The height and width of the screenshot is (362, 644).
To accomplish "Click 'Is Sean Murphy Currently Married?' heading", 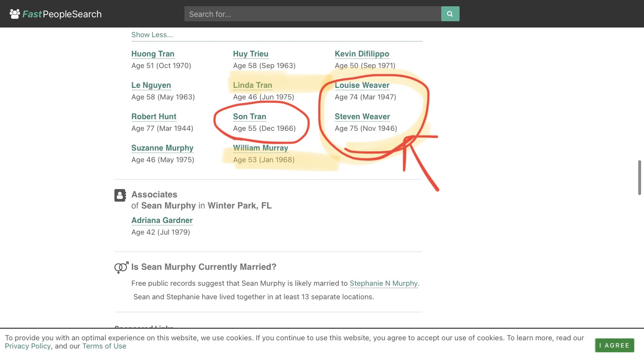I will tap(204, 267).
